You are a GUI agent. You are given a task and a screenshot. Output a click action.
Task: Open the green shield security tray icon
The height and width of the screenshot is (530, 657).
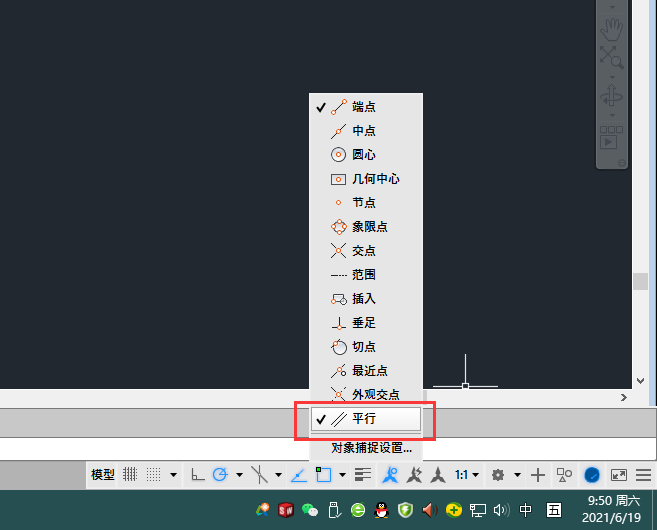(405, 510)
